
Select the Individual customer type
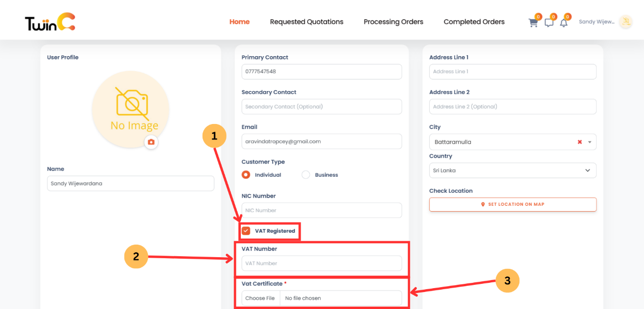(x=246, y=174)
